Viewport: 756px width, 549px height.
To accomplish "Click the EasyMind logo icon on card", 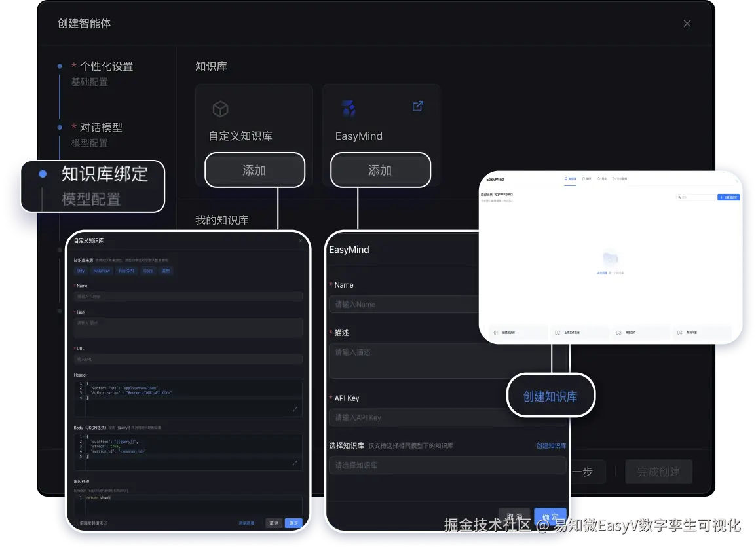I will tap(349, 109).
